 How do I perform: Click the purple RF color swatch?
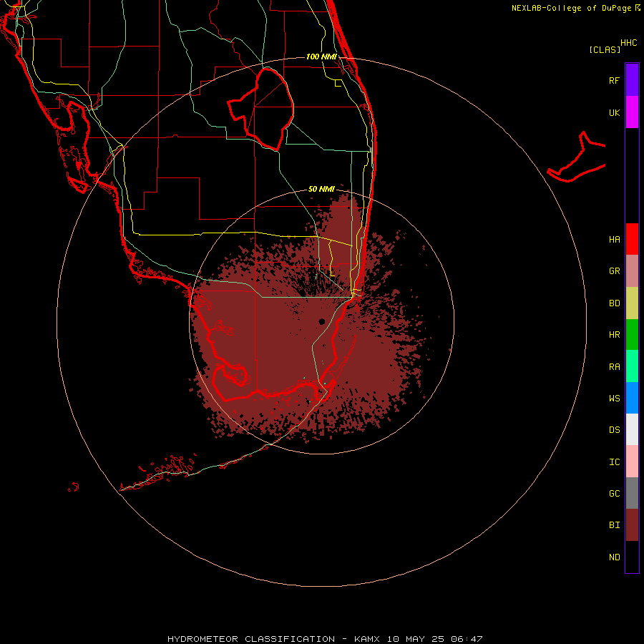pyautogui.click(x=632, y=80)
